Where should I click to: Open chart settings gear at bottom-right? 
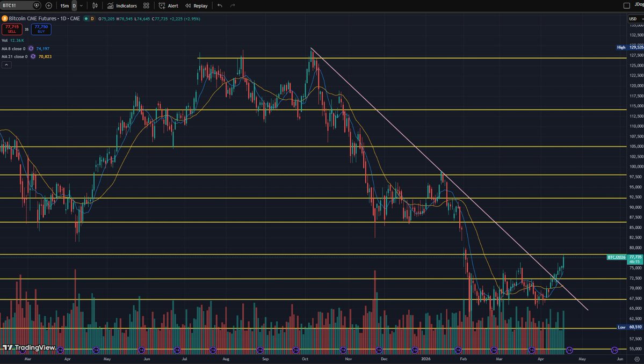click(637, 359)
